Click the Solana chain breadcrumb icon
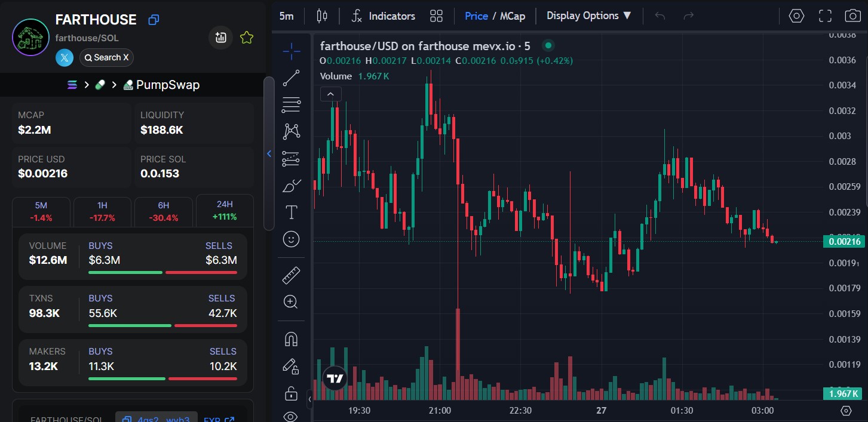Image resolution: width=868 pixels, height=422 pixels. click(72, 85)
